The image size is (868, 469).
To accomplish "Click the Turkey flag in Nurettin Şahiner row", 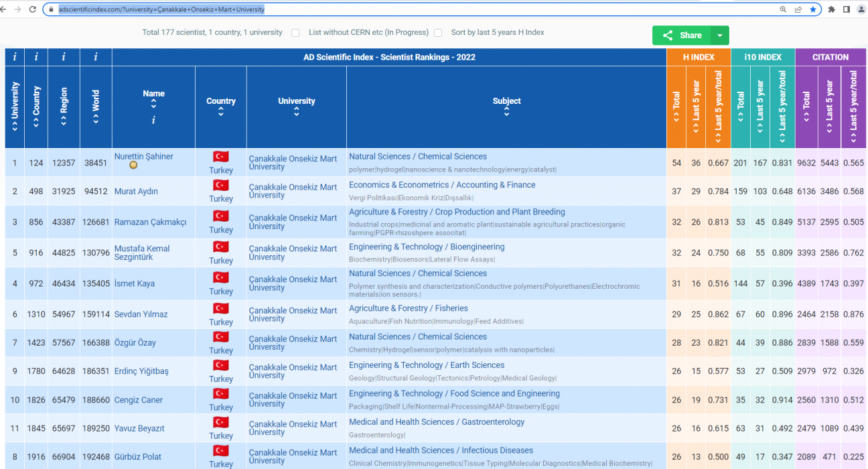I will (221, 156).
